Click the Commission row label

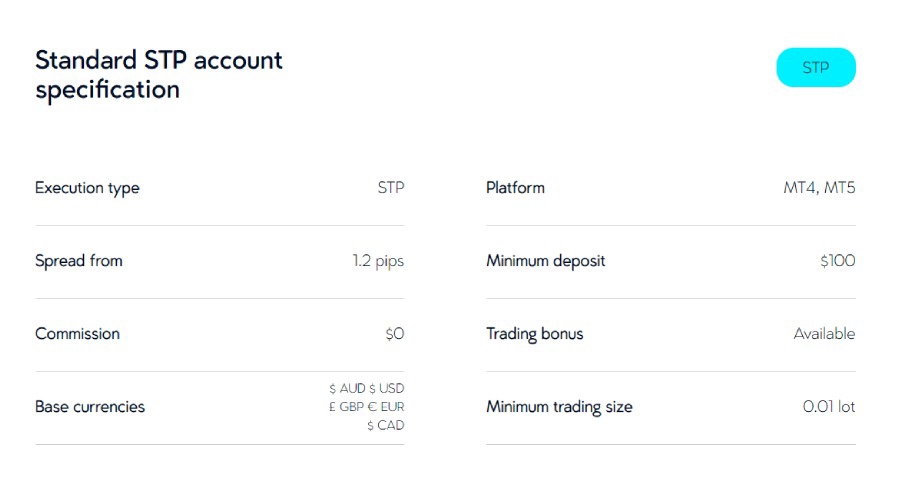pos(77,334)
